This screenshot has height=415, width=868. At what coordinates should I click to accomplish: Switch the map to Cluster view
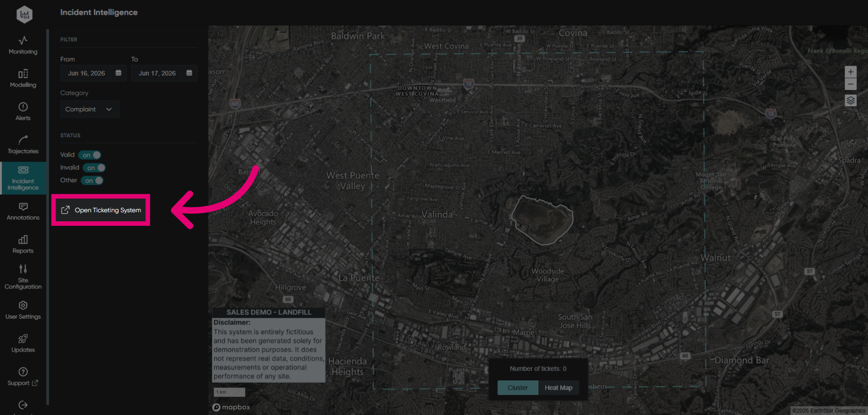click(x=518, y=388)
